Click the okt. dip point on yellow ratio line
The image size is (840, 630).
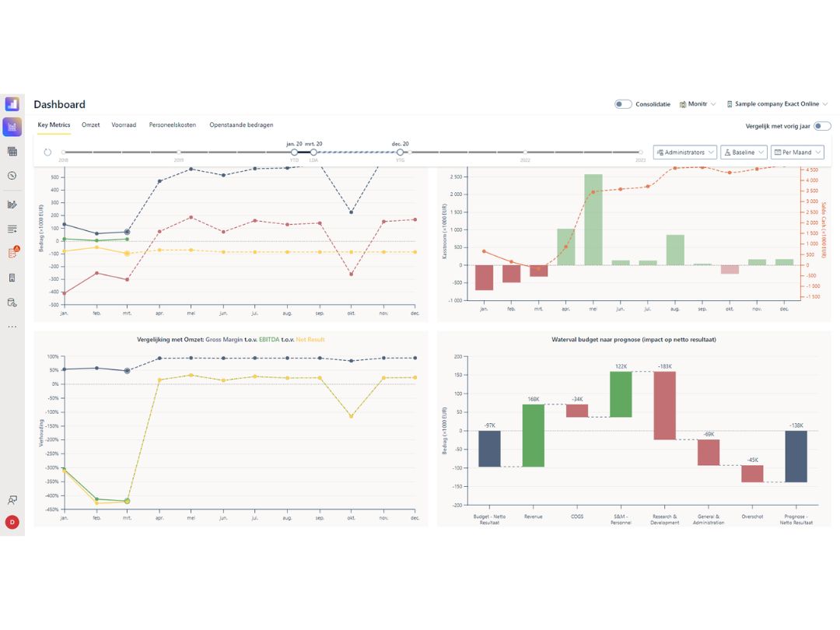click(352, 415)
